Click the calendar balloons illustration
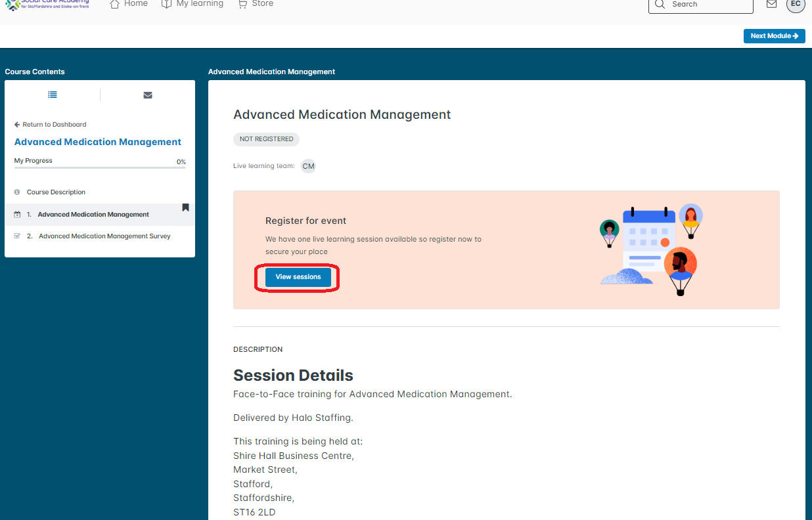The width and height of the screenshot is (812, 520). point(651,249)
